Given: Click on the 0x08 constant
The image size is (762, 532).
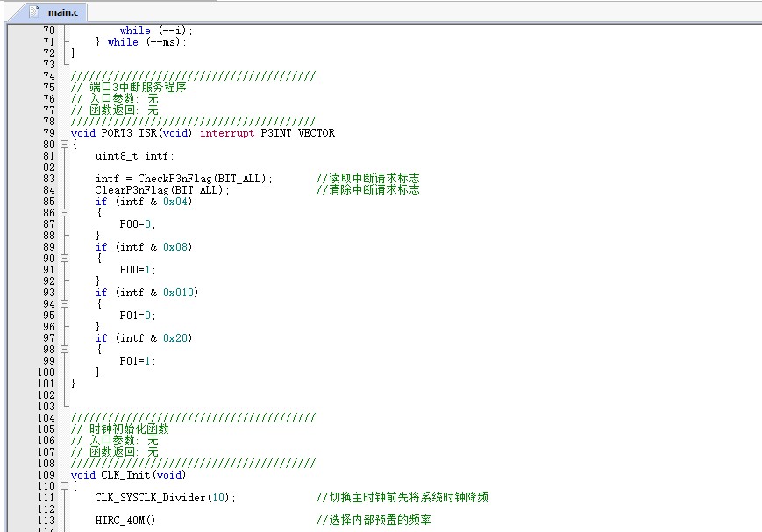Looking at the screenshot, I should [x=175, y=247].
